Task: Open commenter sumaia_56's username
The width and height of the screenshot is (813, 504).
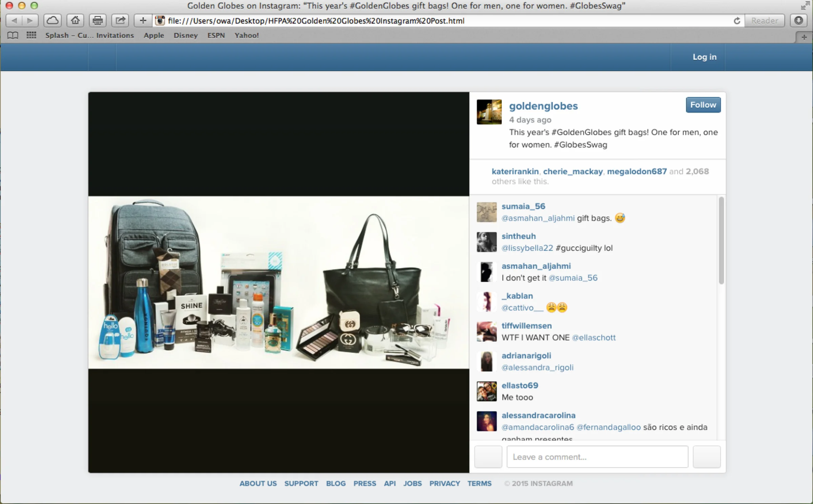Action: [x=523, y=206]
